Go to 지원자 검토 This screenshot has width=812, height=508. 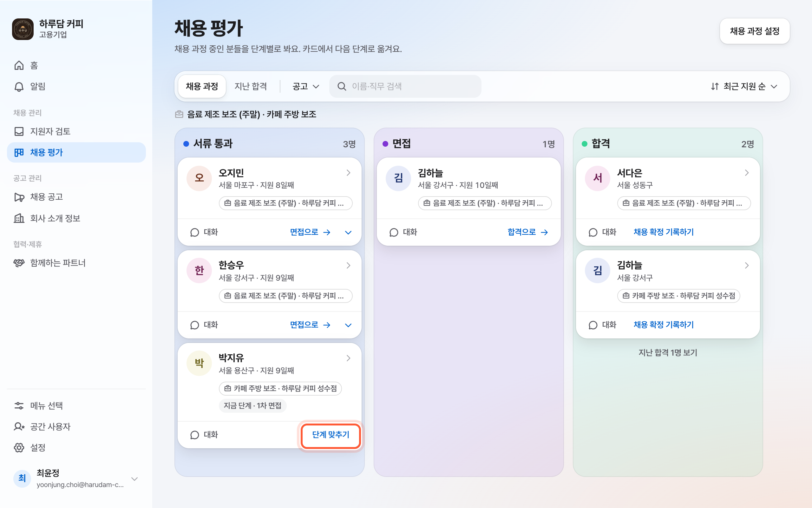76,131
